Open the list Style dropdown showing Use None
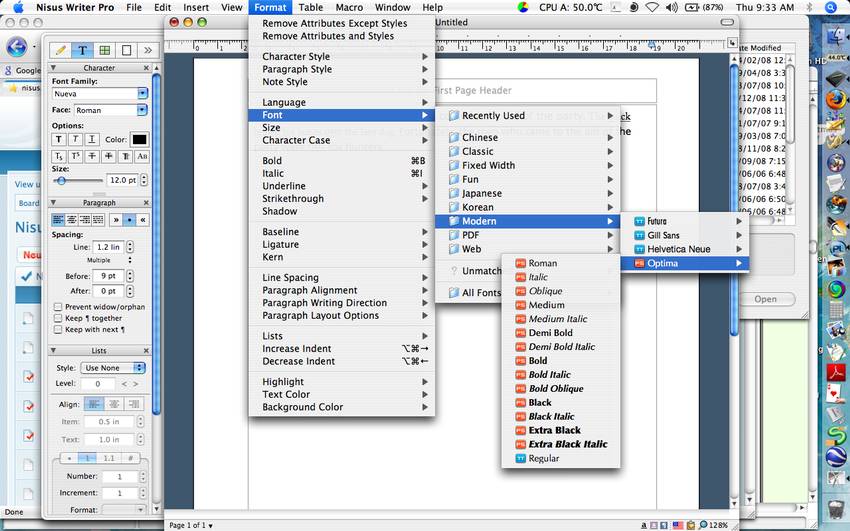850x531 pixels. [x=113, y=368]
